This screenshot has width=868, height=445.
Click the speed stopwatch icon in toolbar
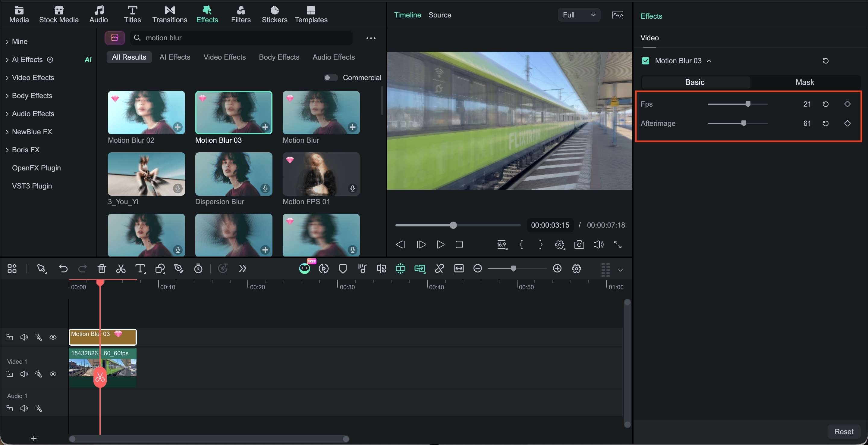pyautogui.click(x=198, y=269)
